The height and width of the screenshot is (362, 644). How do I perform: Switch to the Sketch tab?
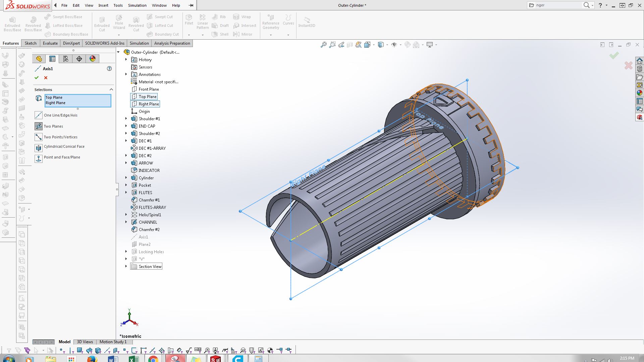[x=31, y=43]
